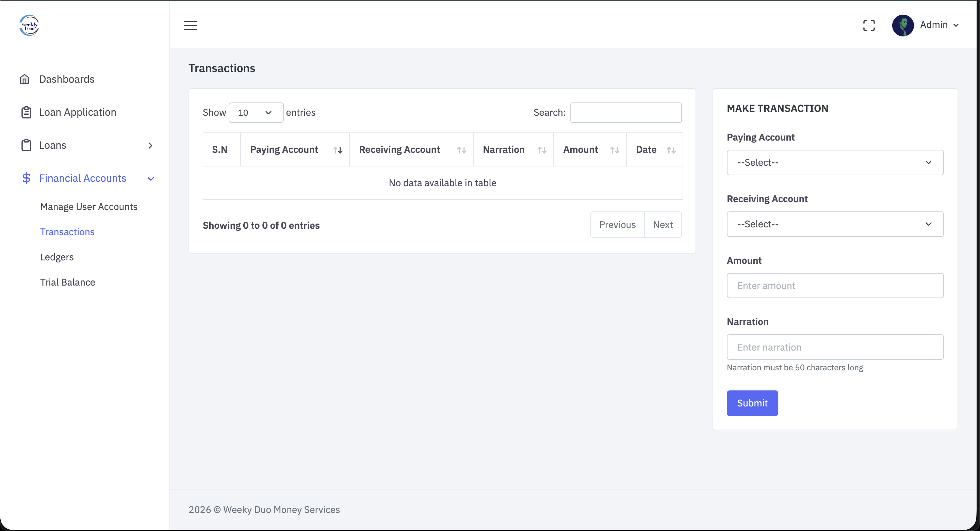
Task: Focus the Enter amount field
Action: tap(835, 286)
